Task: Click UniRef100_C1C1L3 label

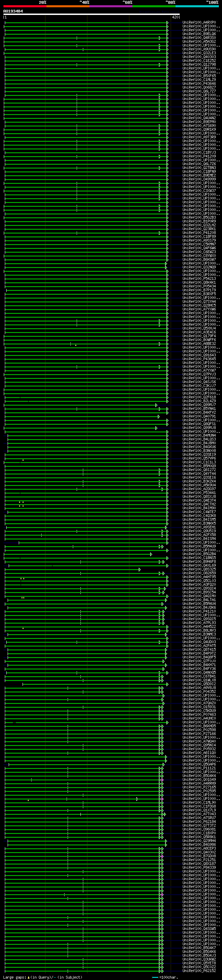Action: click(199, 462)
